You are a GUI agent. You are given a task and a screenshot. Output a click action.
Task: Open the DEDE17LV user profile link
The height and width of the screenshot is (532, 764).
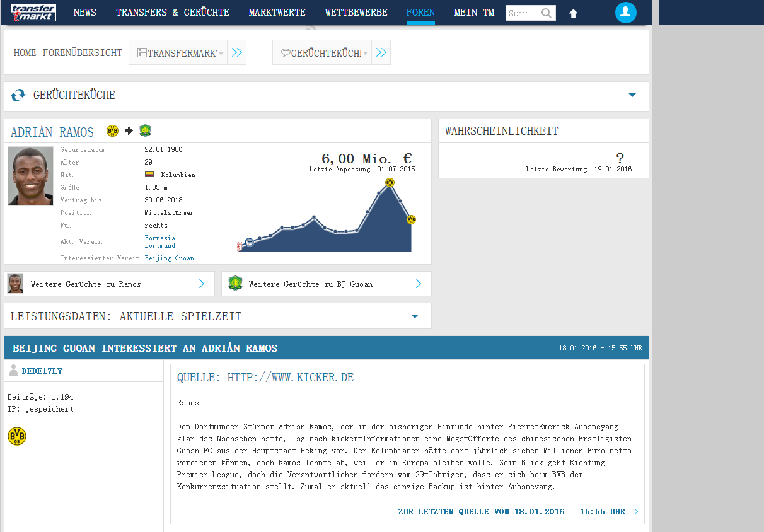click(42, 371)
